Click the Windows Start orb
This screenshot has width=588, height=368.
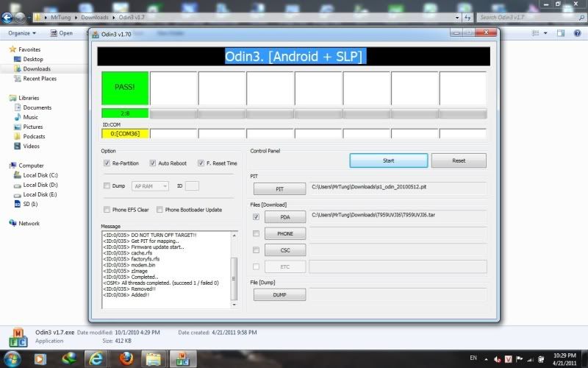tap(12, 358)
